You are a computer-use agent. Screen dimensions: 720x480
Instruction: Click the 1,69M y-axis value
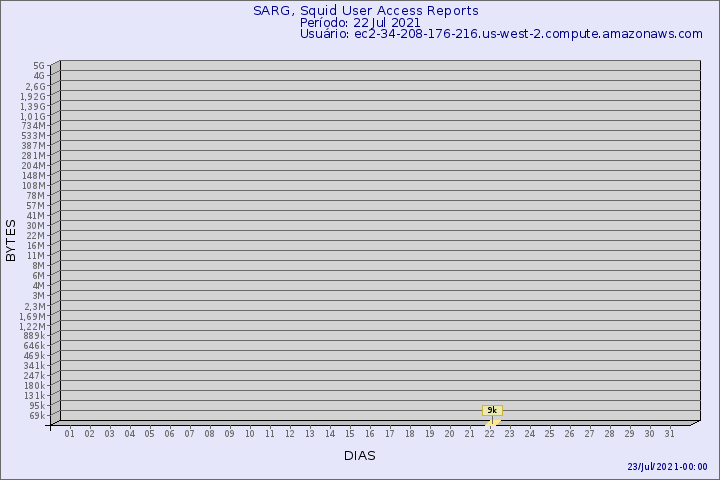click(x=33, y=316)
